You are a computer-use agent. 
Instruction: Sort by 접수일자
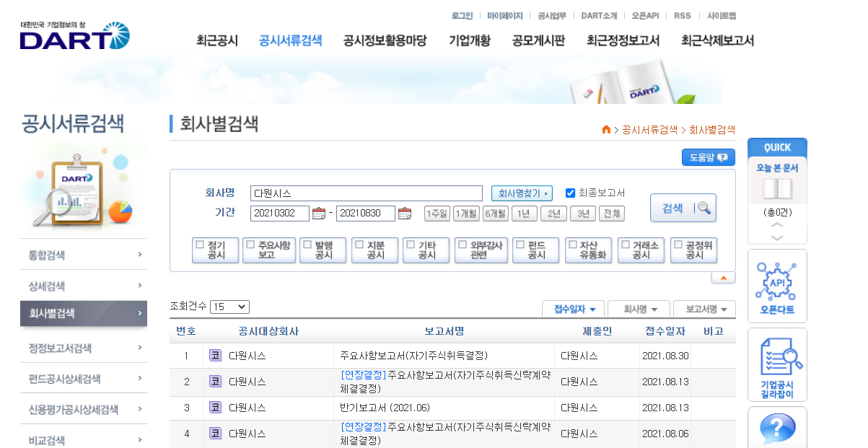click(x=574, y=309)
